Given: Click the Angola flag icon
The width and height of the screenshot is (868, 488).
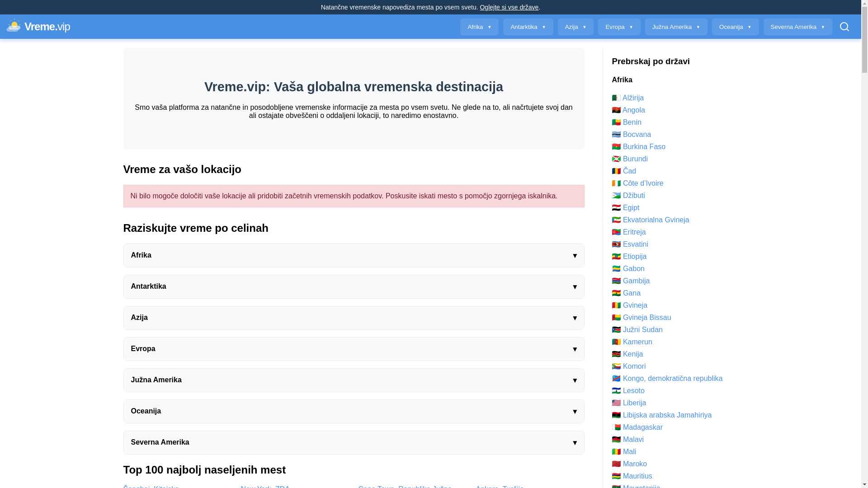Looking at the screenshot, I should pyautogui.click(x=616, y=110).
